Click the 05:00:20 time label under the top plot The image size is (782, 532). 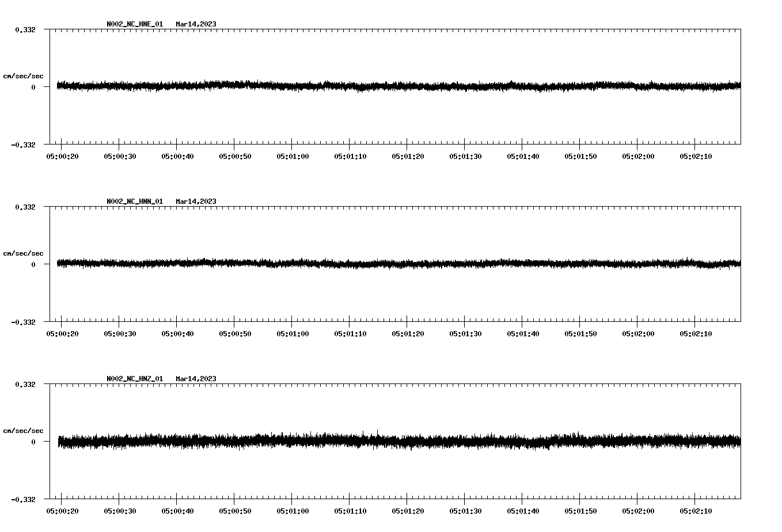(62, 155)
